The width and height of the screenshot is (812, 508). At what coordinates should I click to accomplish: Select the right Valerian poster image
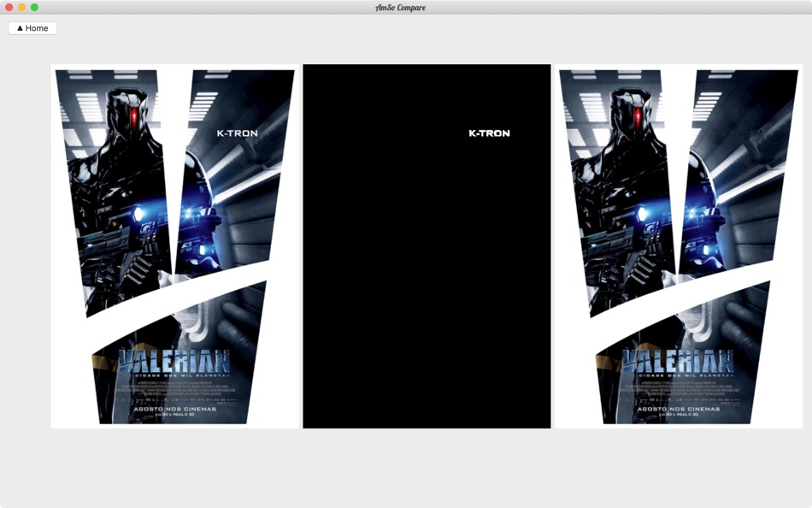pos(679,246)
